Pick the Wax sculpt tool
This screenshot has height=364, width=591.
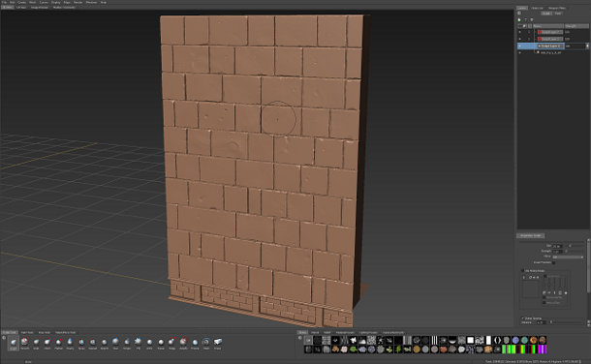pos(115,343)
